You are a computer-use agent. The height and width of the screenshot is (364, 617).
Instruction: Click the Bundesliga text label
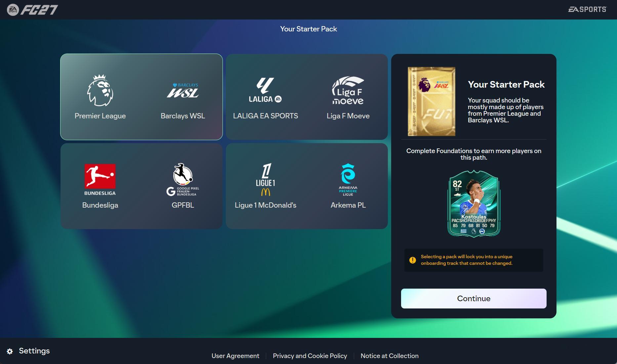pos(100,205)
